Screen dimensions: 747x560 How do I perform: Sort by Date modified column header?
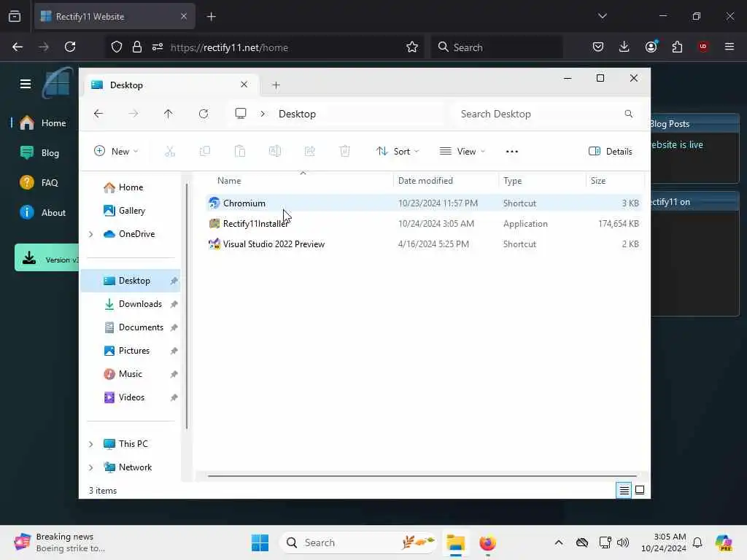(x=446, y=181)
